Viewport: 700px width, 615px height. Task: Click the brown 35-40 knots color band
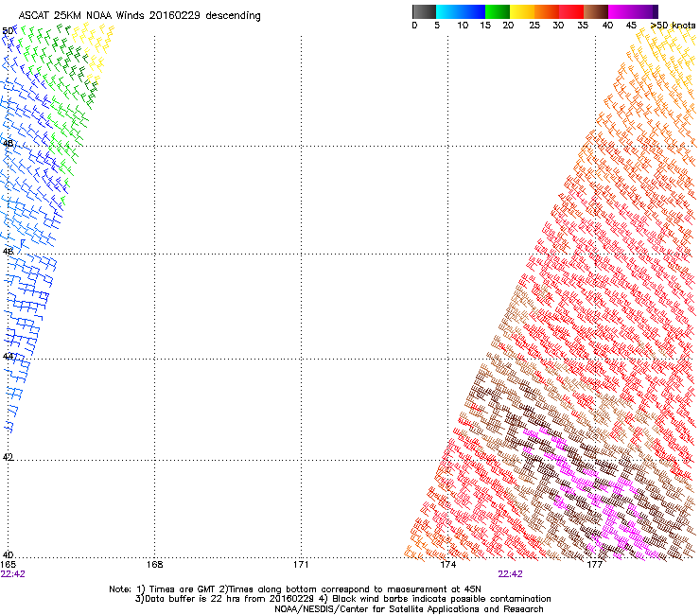(x=596, y=11)
